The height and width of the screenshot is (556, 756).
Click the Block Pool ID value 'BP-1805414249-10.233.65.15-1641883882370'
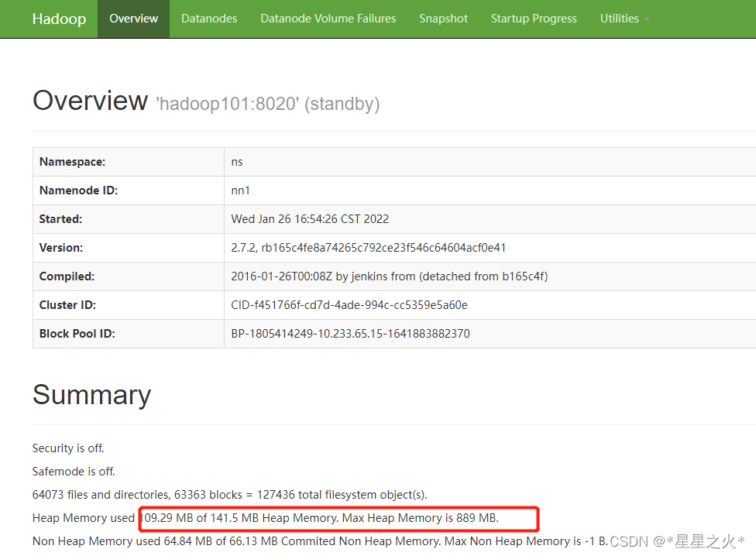(x=350, y=334)
